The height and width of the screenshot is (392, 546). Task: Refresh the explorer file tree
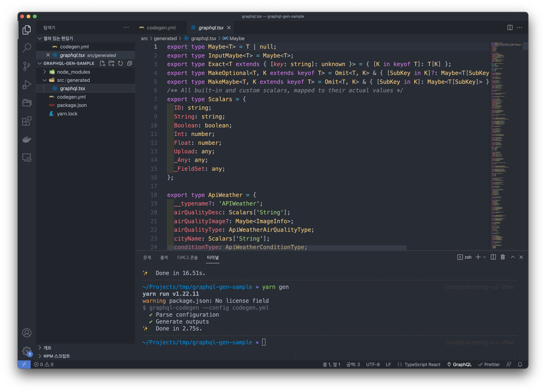(x=121, y=63)
